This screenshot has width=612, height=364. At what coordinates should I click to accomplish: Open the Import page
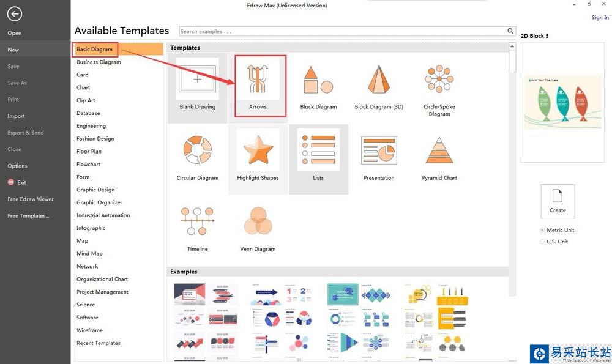click(16, 116)
